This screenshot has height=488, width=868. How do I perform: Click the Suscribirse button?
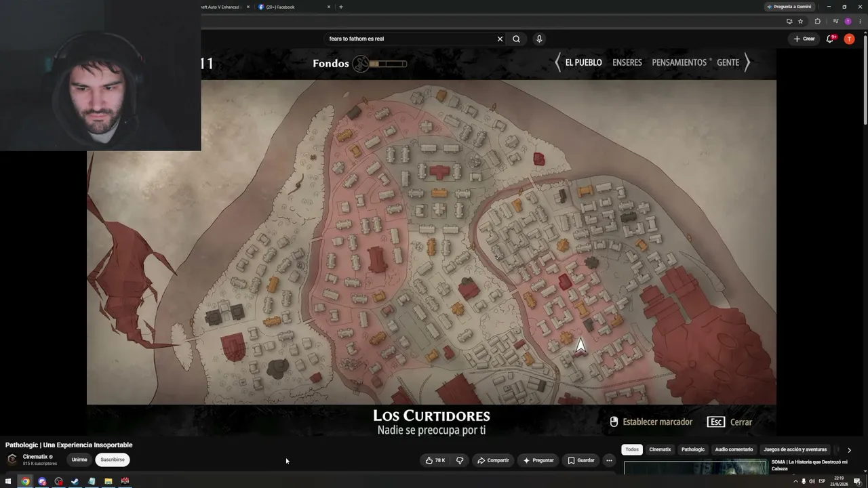[x=113, y=460]
